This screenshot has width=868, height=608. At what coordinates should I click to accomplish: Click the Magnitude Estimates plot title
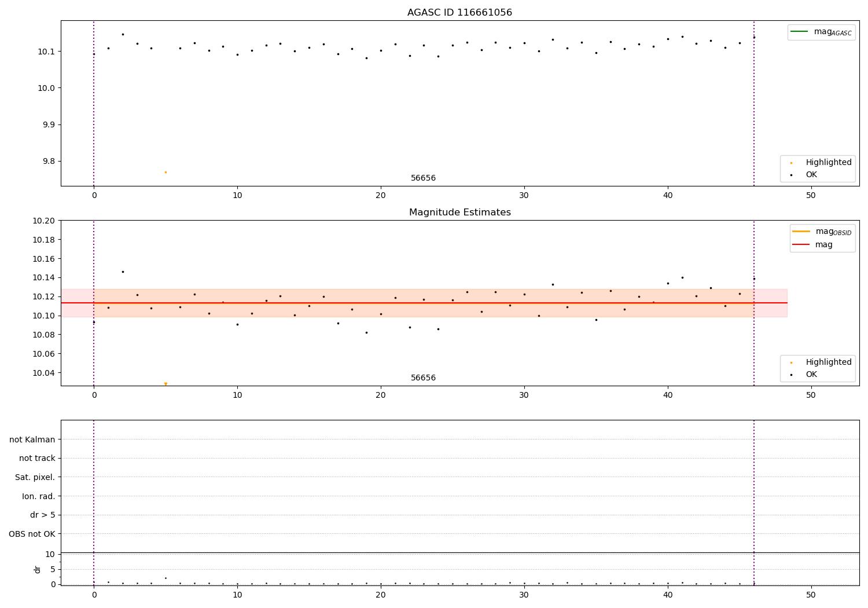459,212
